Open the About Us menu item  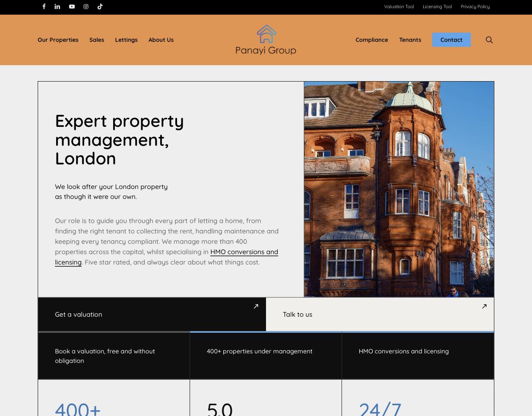tap(161, 40)
